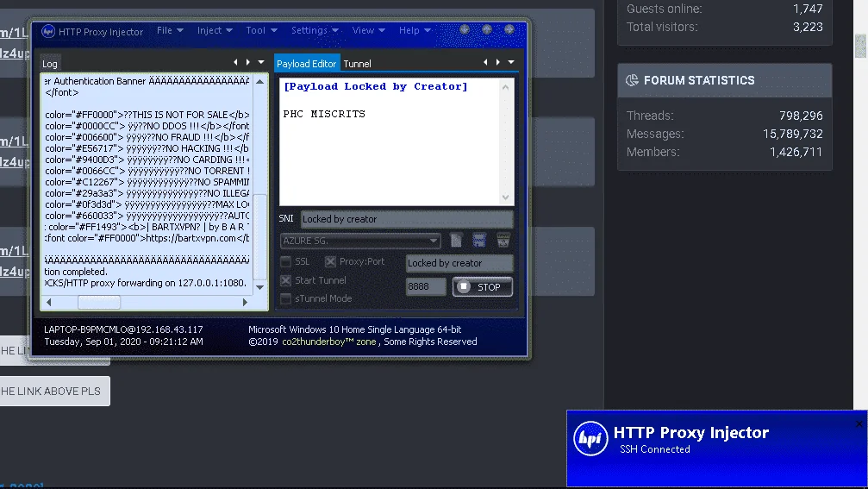Click the Microsoft Windows 10 status text
The height and width of the screenshot is (489, 868).
[354, 329]
